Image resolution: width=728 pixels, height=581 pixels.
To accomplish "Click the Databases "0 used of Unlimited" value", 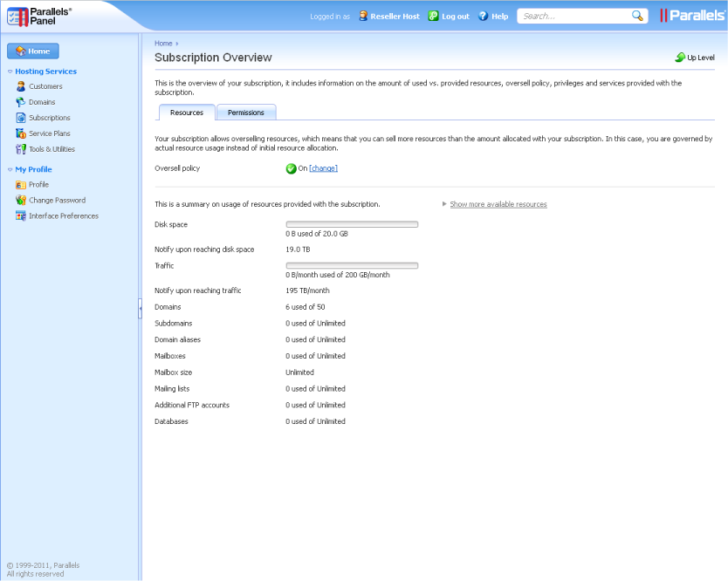I will coord(315,421).
